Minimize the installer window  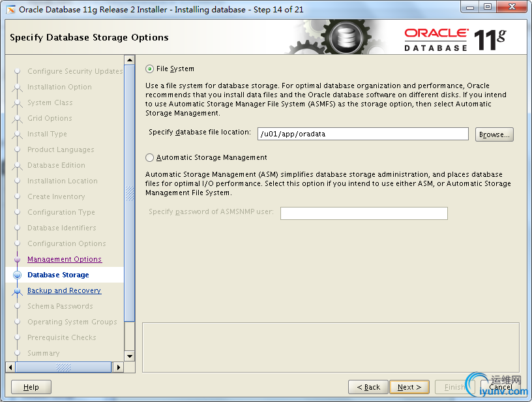click(x=470, y=7)
